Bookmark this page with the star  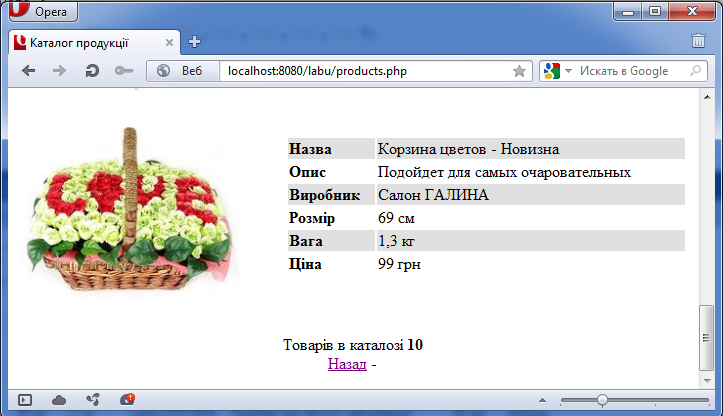[x=519, y=71]
